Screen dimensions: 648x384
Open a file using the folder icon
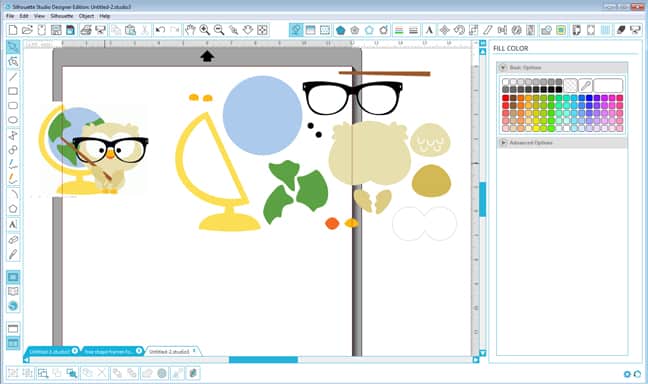point(27,30)
